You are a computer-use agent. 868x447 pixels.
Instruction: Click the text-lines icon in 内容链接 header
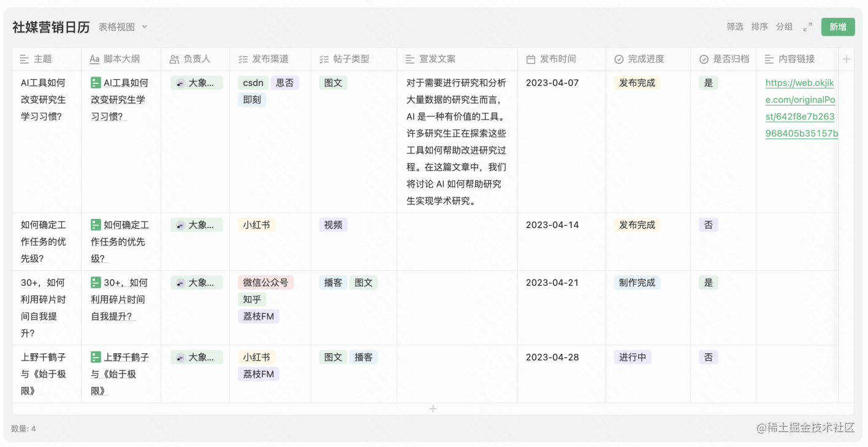tap(769, 59)
